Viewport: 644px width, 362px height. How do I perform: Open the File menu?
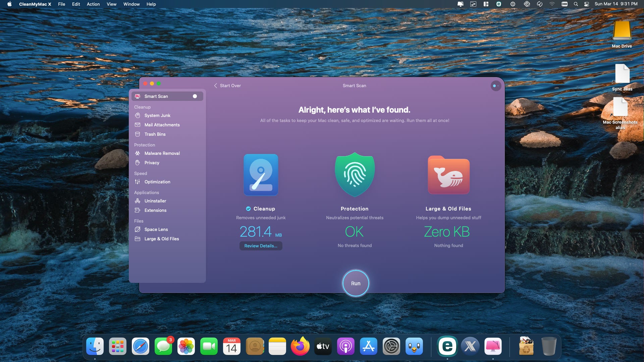click(61, 4)
